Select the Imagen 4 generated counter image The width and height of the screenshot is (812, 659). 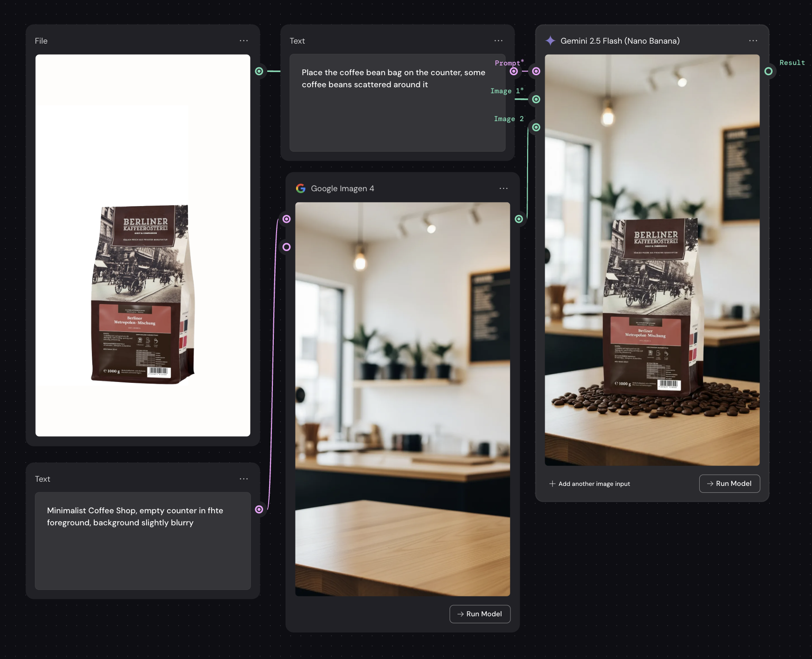coord(403,399)
